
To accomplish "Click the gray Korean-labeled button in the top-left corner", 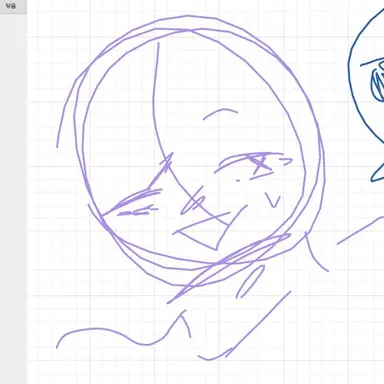I will 13,6.
